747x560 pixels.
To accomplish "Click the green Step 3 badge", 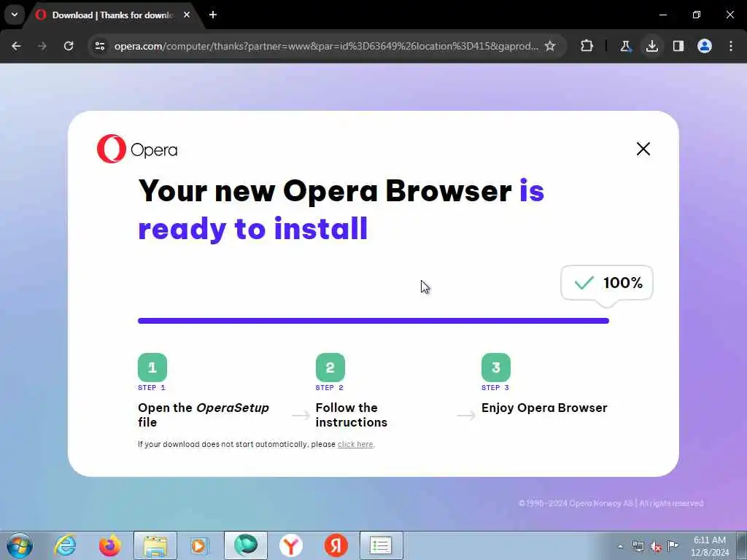I will coord(496,367).
